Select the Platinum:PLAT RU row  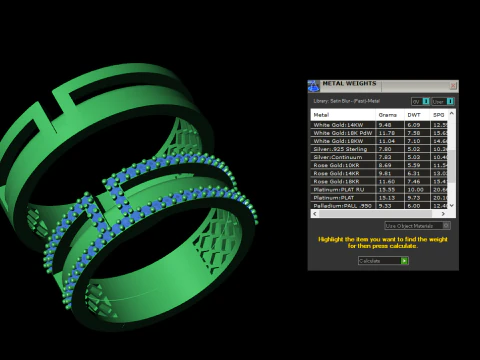tap(379, 190)
